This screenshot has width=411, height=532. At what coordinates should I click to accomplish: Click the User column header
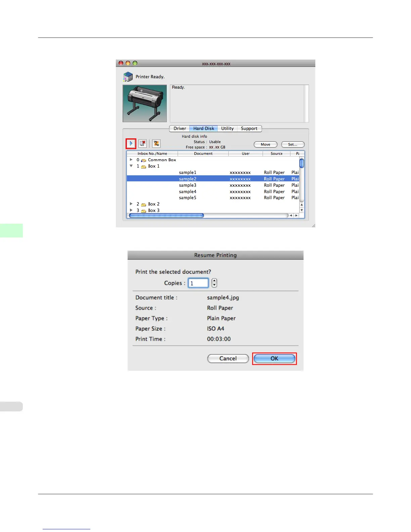pyautogui.click(x=246, y=154)
